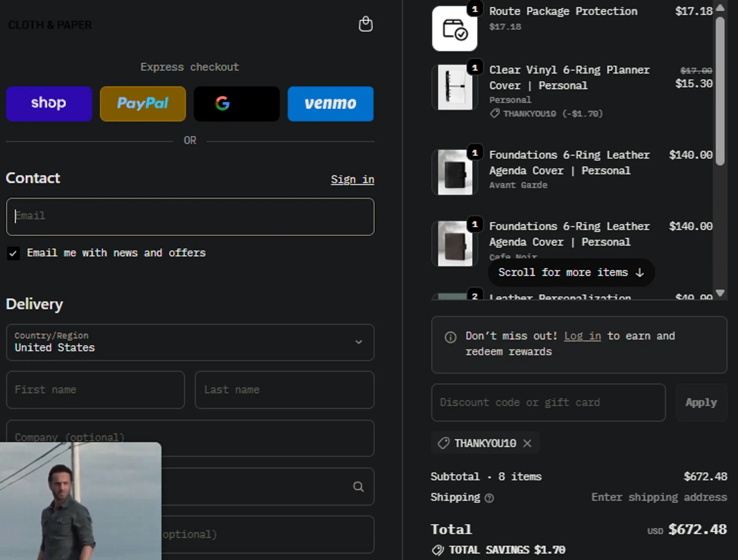The height and width of the screenshot is (560, 738).
Task: Click the Delivery section heading
Action: (x=34, y=304)
